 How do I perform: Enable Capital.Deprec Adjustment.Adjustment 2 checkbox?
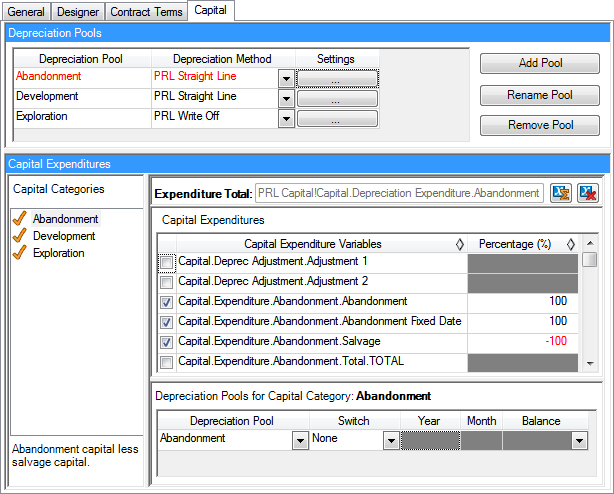(166, 282)
